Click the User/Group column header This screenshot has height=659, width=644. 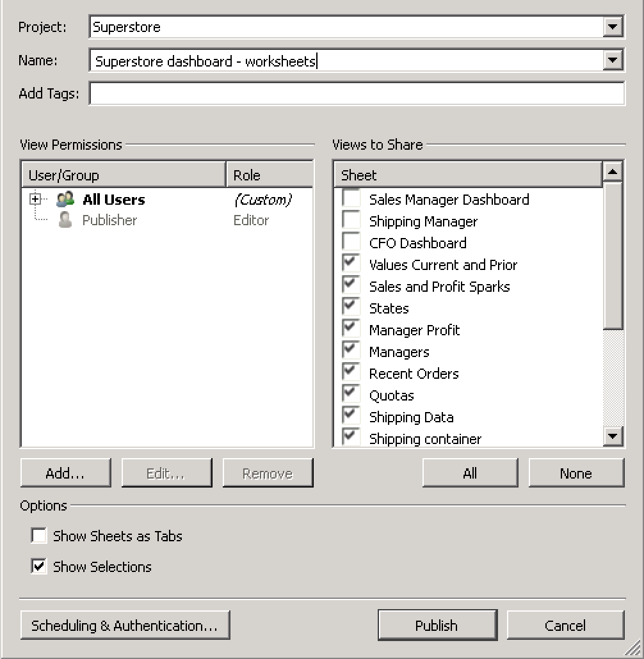(x=124, y=175)
